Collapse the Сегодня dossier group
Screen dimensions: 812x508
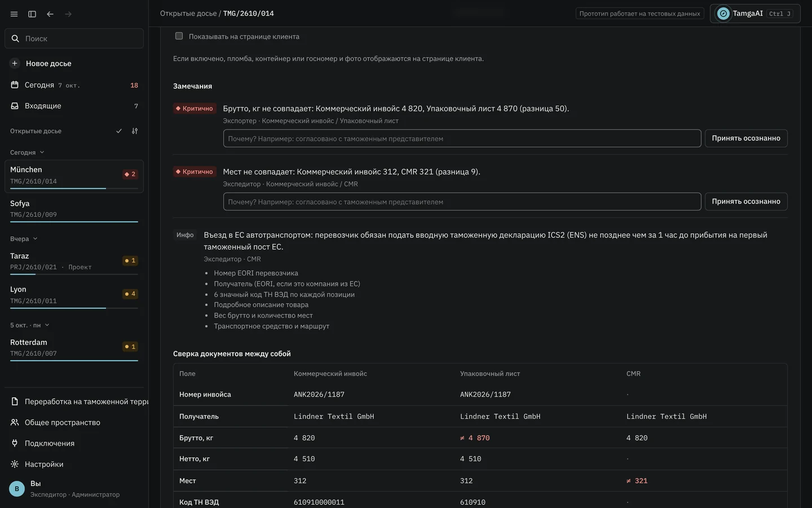(27, 152)
